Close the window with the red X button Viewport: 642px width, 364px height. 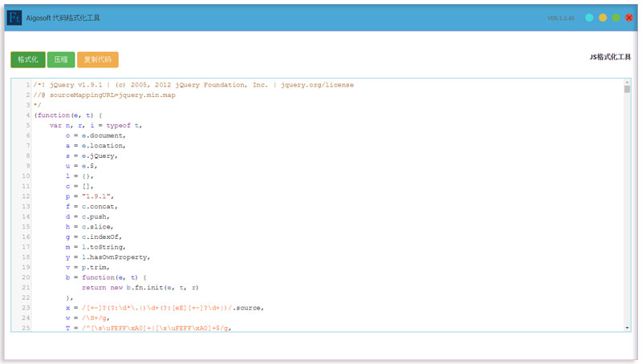(x=628, y=18)
